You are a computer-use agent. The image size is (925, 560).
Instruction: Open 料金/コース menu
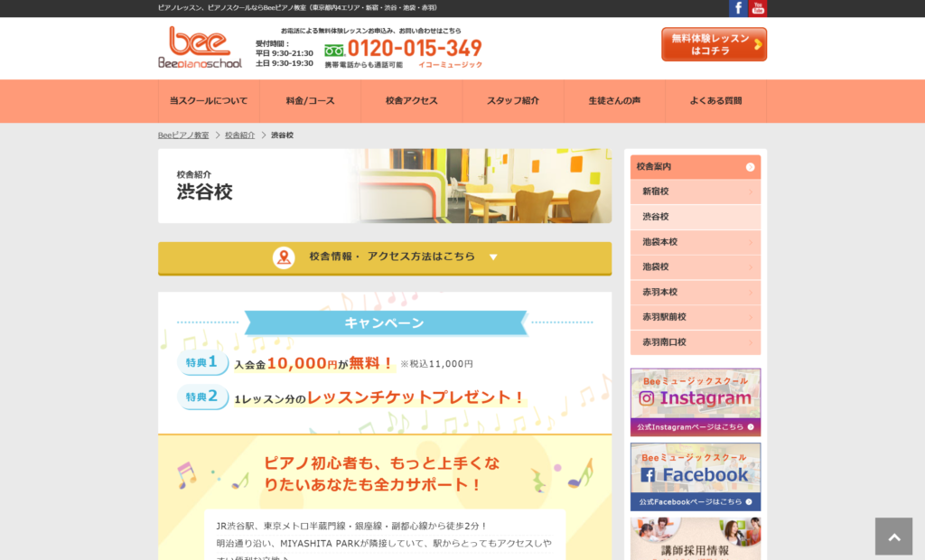[x=311, y=101]
